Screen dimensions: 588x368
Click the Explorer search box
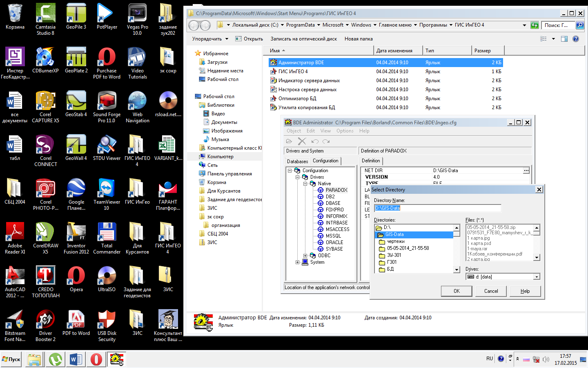click(x=558, y=25)
